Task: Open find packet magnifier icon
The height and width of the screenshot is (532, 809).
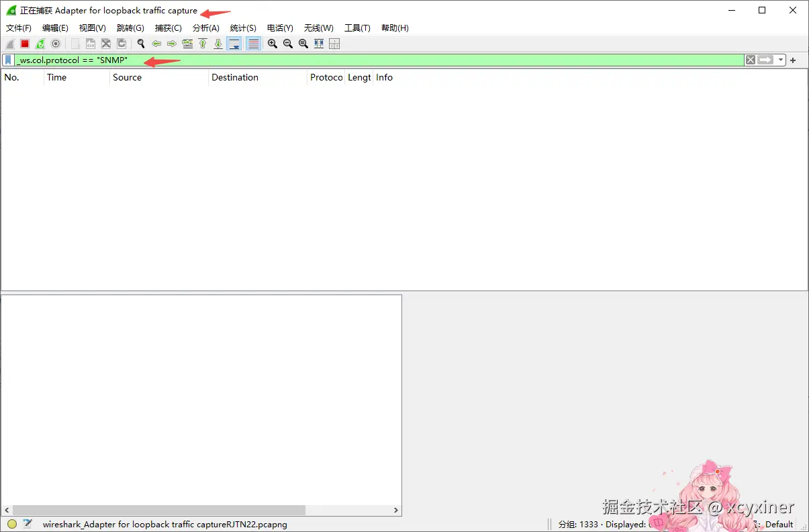Action: [x=141, y=44]
